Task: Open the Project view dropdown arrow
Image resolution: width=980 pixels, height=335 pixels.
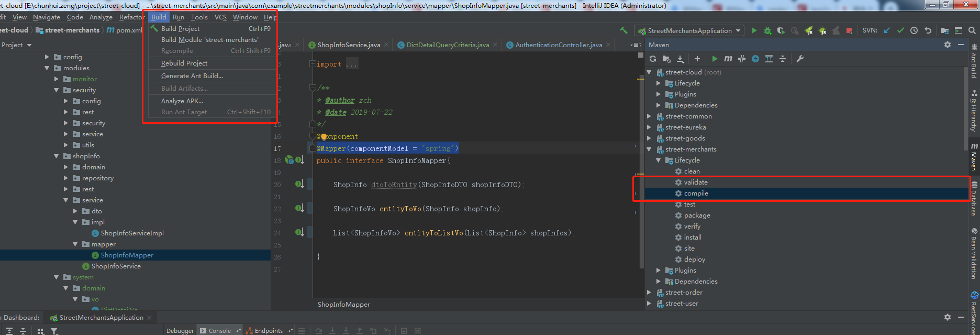Action: point(29,45)
